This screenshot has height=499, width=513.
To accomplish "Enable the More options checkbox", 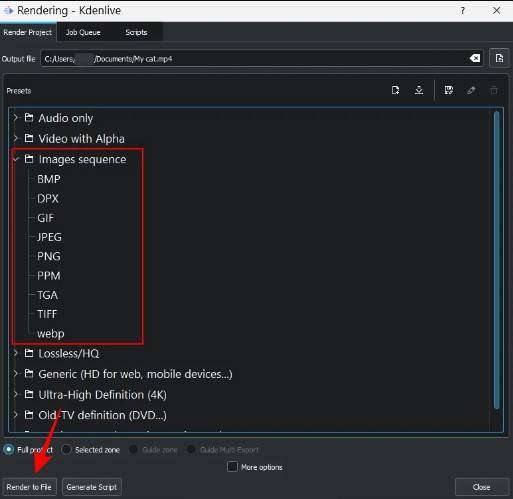I will pyautogui.click(x=232, y=467).
